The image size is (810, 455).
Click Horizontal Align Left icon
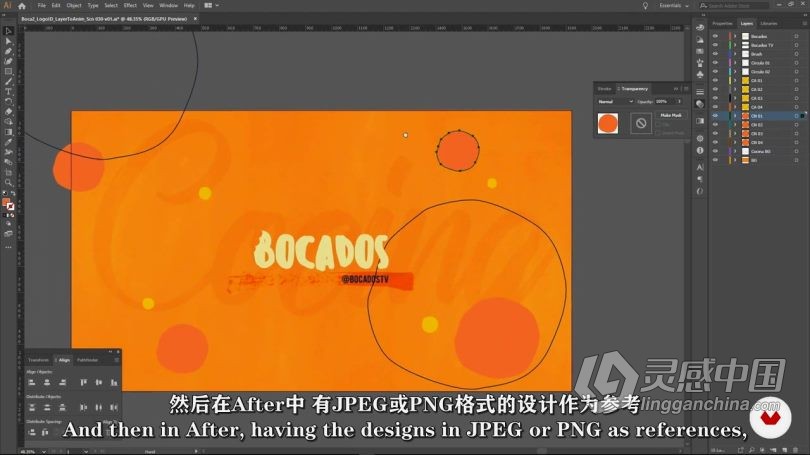point(32,382)
